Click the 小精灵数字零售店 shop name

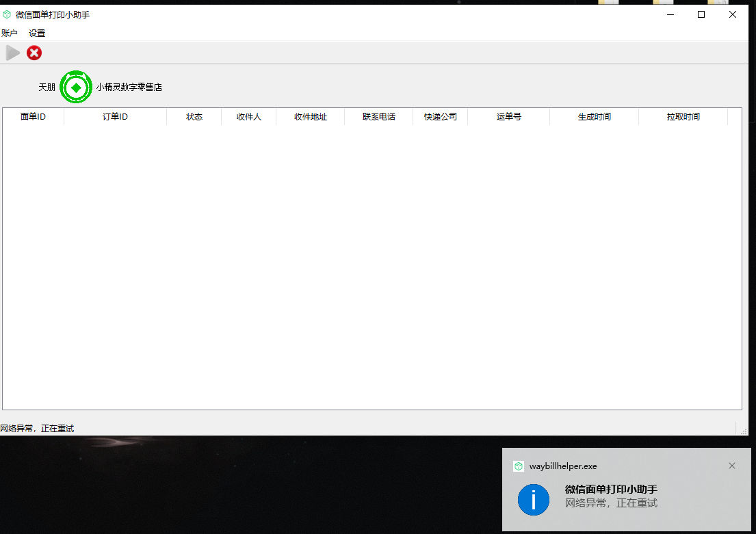129,88
